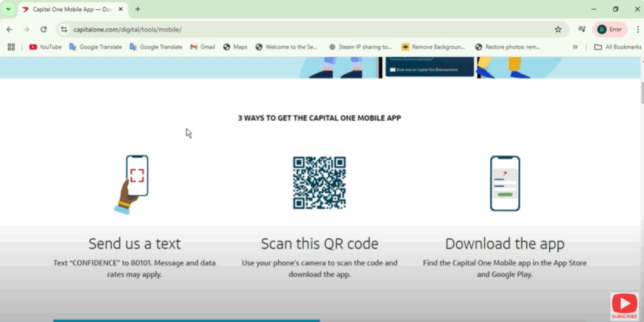The height and width of the screenshot is (322, 644).
Task: Open the Maps bookmark
Action: [235, 47]
